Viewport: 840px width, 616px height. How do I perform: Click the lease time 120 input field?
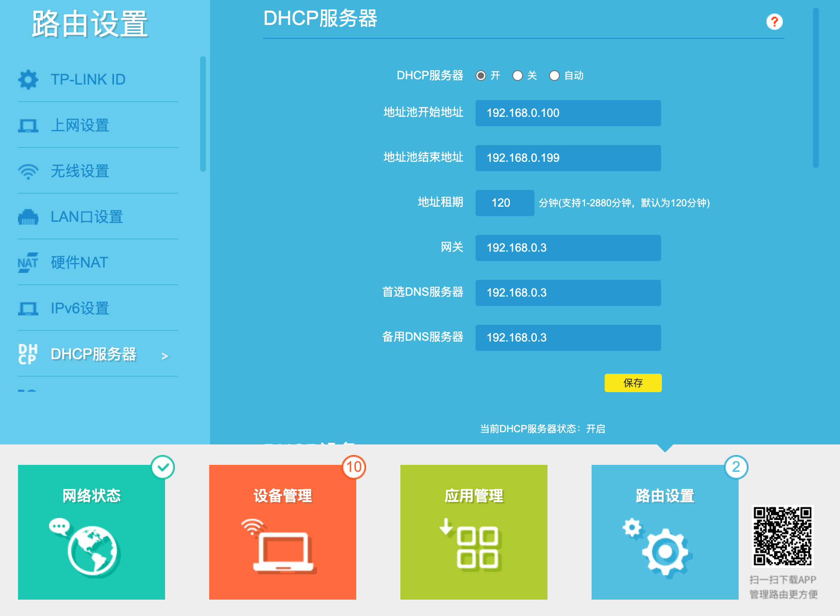point(505,203)
